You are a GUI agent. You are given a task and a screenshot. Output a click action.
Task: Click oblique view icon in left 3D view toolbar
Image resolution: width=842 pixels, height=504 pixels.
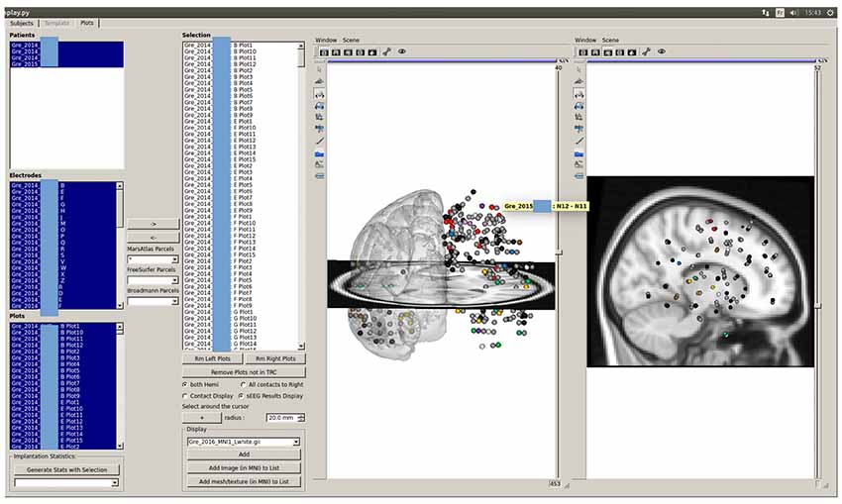361,52
